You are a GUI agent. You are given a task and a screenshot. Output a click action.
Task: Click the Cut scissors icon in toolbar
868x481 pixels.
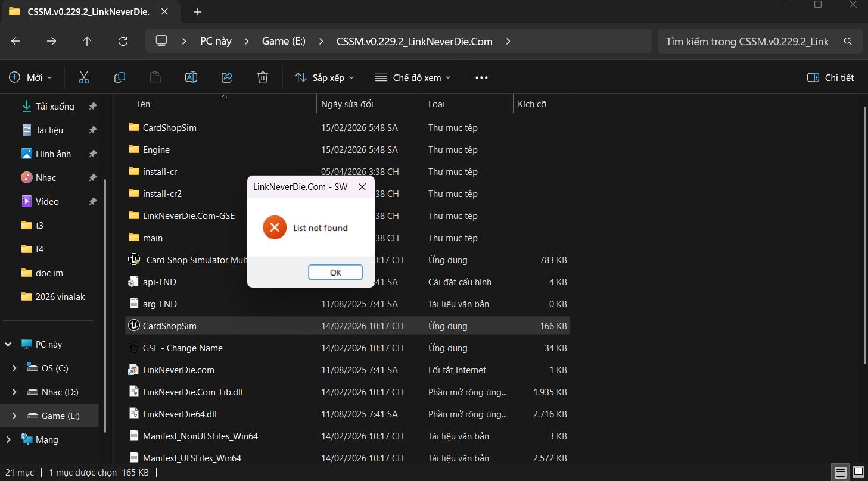point(84,77)
